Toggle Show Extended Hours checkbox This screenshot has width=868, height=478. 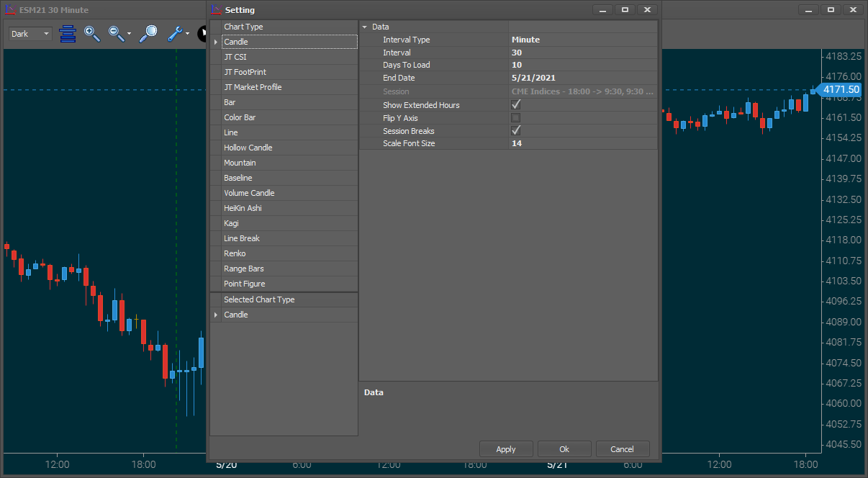515,104
